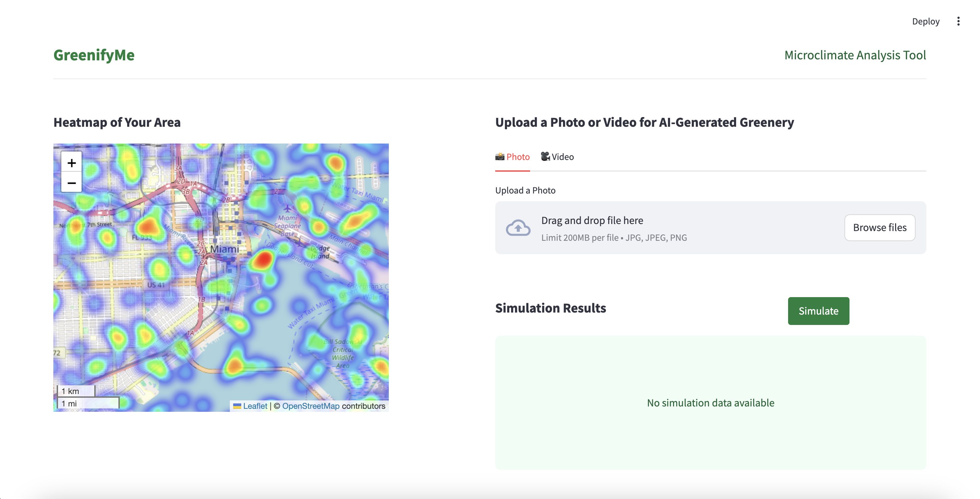The height and width of the screenshot is (499, 980).
Task: Open the three-dot main menu
Action: (958, 21)
